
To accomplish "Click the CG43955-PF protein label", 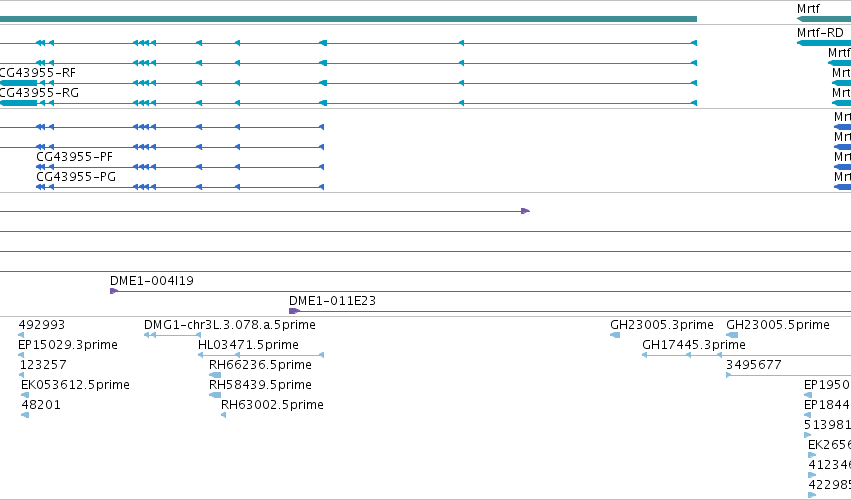I will pyautogui.click(x=74, y=157).
